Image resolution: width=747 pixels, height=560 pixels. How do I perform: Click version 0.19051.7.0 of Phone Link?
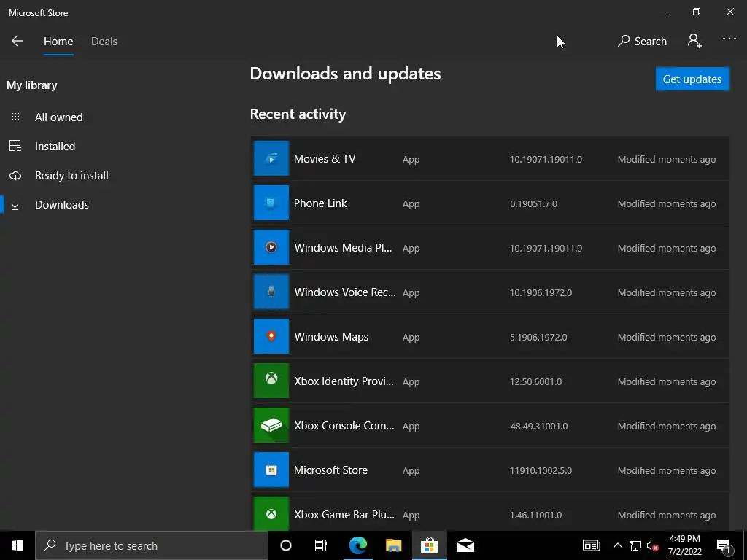(533, 204)
